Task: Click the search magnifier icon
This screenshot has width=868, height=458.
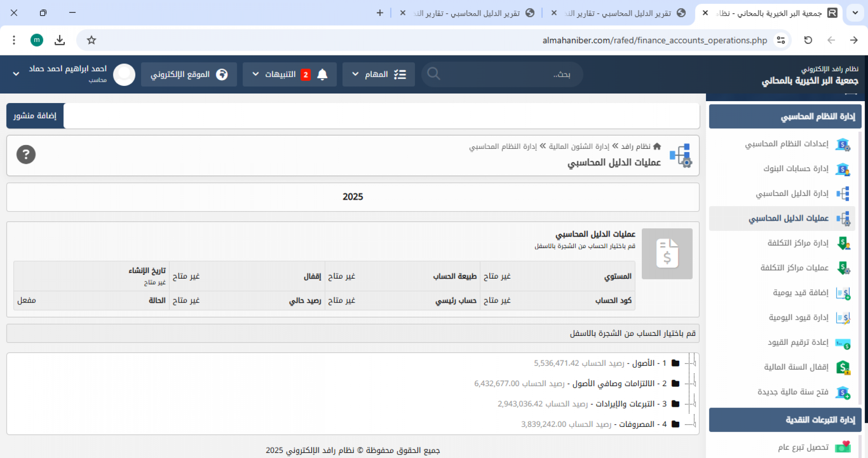Action: (434, 74)
